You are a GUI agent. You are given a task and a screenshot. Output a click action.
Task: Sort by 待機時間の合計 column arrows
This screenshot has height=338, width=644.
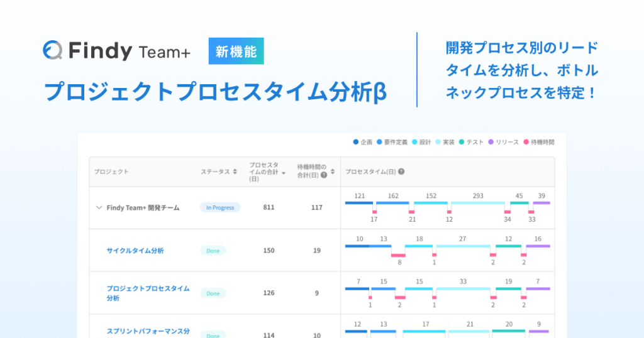(332, 172)
